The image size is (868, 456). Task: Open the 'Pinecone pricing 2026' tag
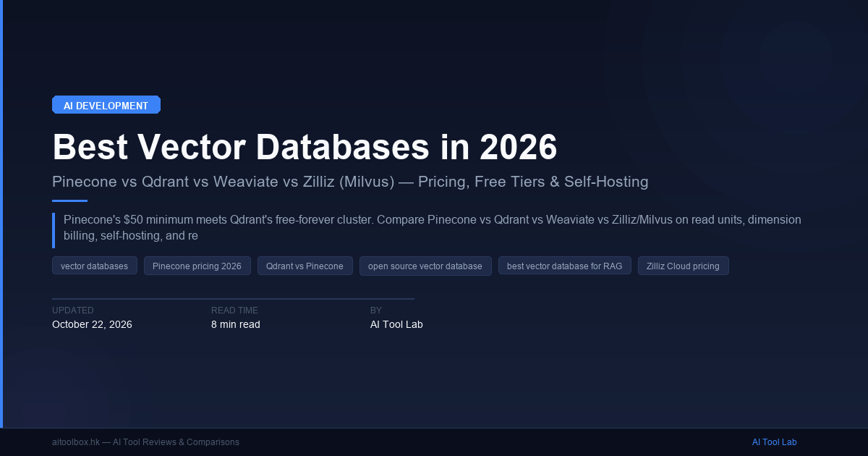coord(197,266)
